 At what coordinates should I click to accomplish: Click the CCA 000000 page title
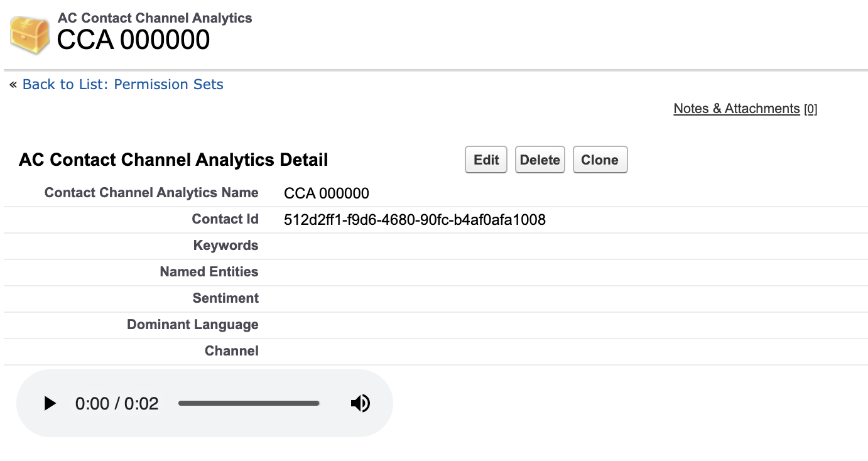134,40
